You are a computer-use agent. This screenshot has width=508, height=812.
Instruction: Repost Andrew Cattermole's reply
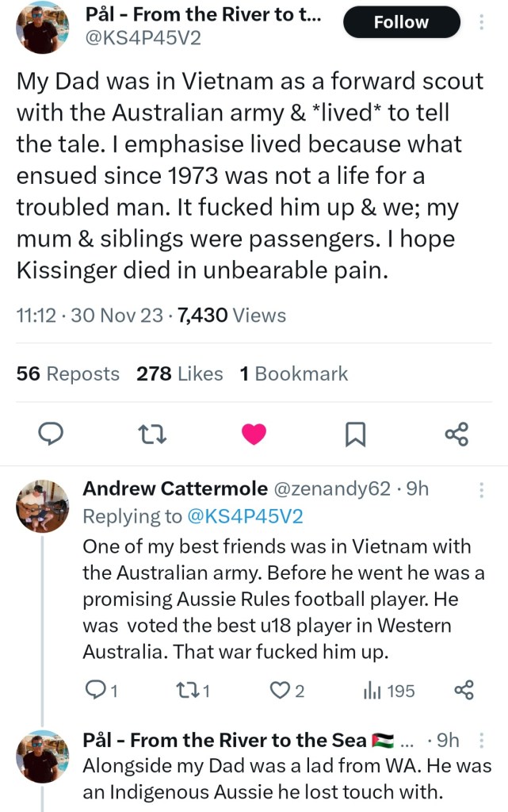(196, 691)
